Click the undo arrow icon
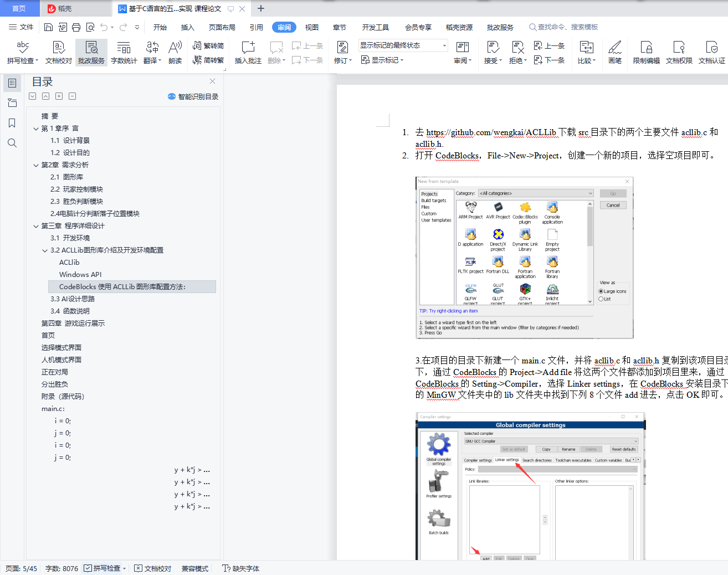Screen dimensions: 728x575 point(104,27)
